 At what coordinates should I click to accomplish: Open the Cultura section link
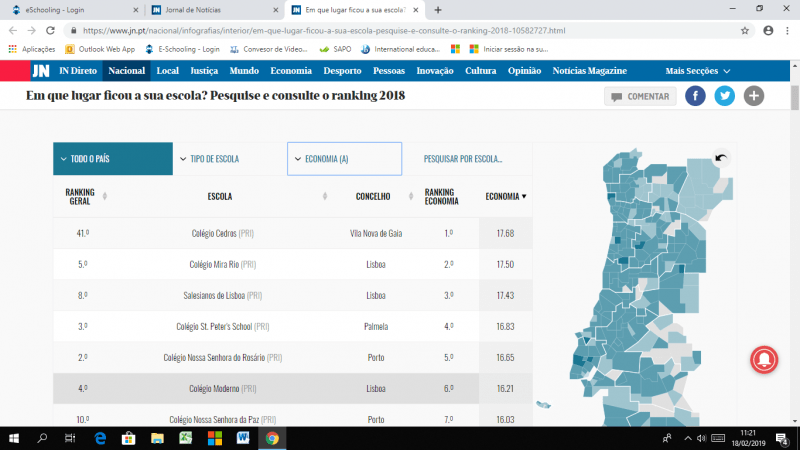pos(481,71)
